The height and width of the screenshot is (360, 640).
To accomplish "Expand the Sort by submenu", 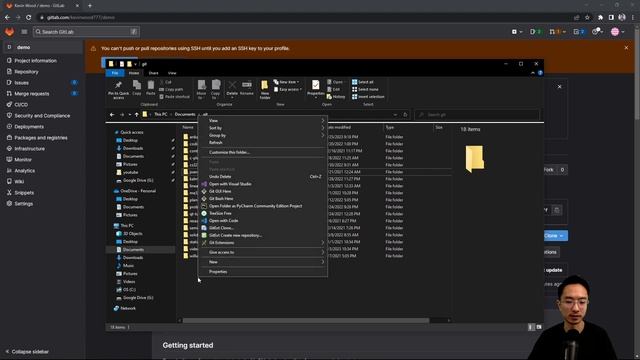I will pyautogui.click(x=262, y=128).
